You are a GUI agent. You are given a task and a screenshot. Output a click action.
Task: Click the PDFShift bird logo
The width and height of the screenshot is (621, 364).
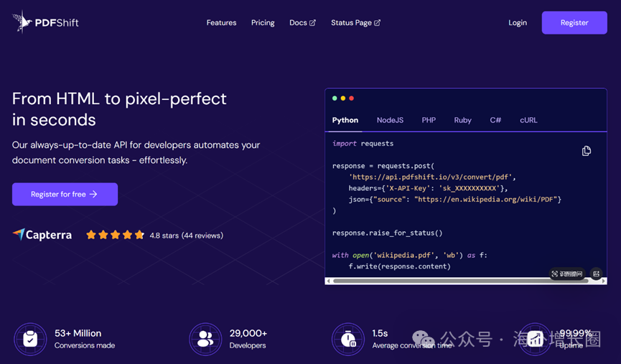(22, 22)
